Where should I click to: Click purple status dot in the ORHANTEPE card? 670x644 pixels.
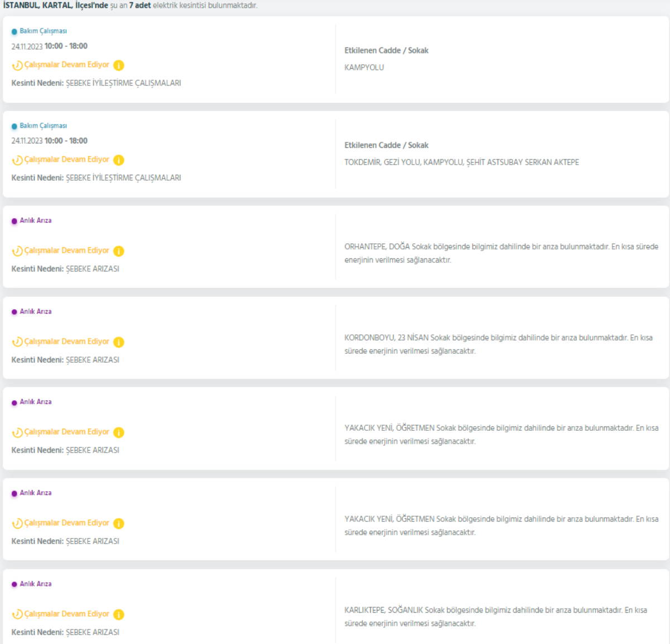pos(15,221)
